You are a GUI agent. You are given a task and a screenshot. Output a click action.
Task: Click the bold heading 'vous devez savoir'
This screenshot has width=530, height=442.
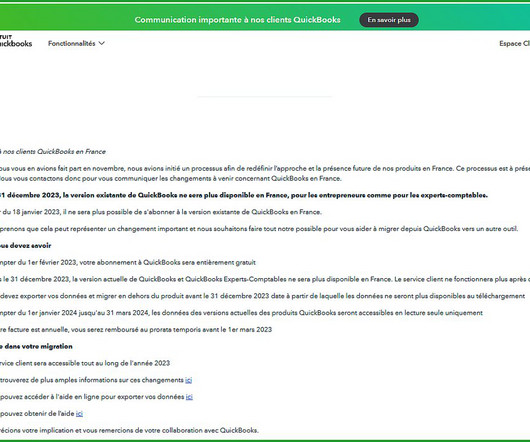pos(25,246)
